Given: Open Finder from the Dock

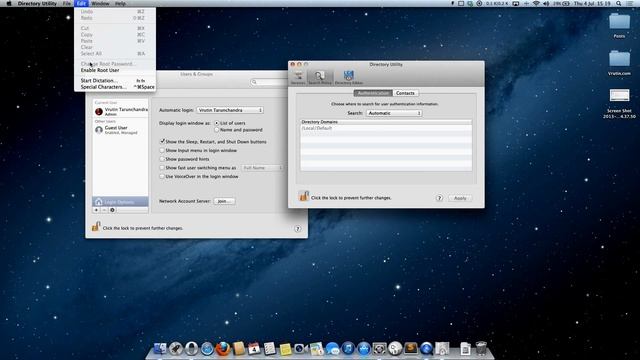Looking at the screenshot, I should click(160, 349).
